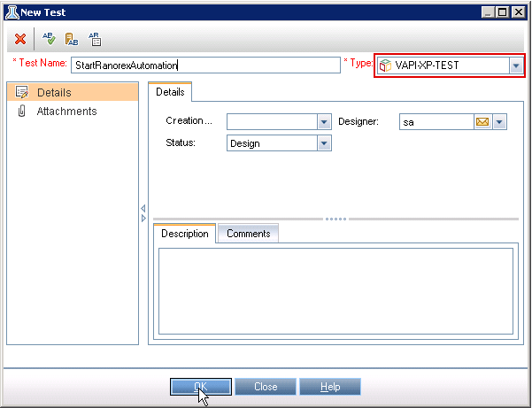Screen dimensions: 532x408
Task: Open the thesaurus toolbar icon
Action: point(72,39)
